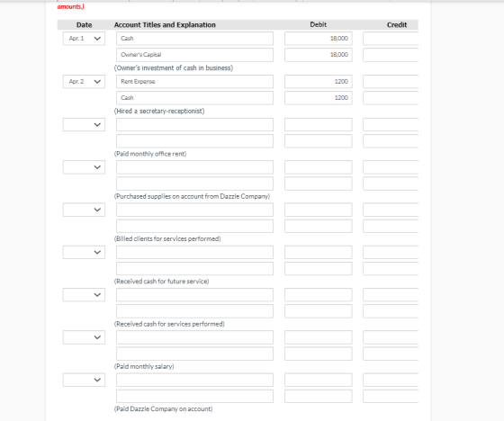Click second credit field for Received cash for future service
The image size is (504, 421).
point(391,269)
